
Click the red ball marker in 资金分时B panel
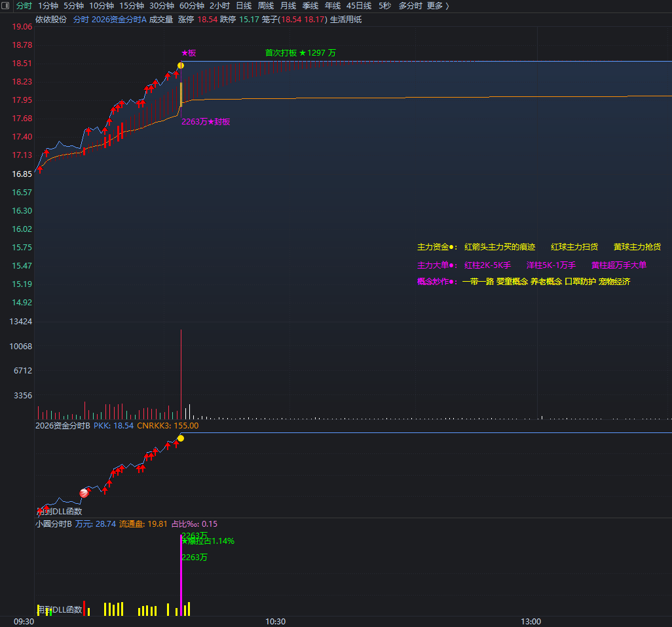(x=84, y=493)
